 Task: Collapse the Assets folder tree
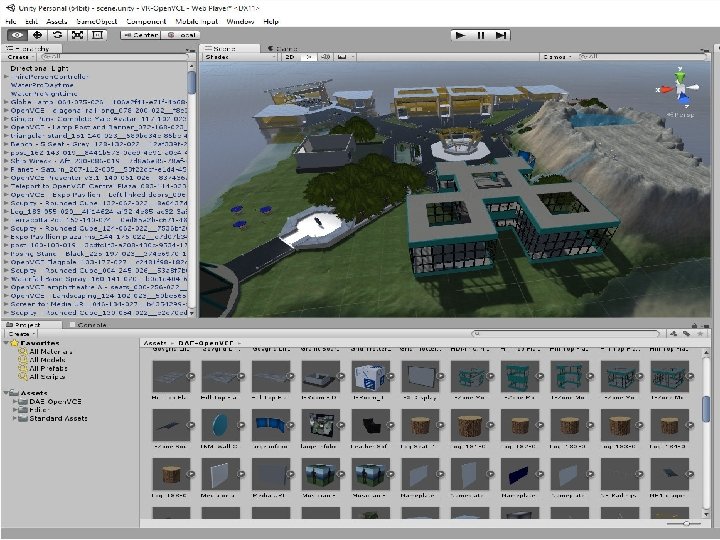pos(6,393)
